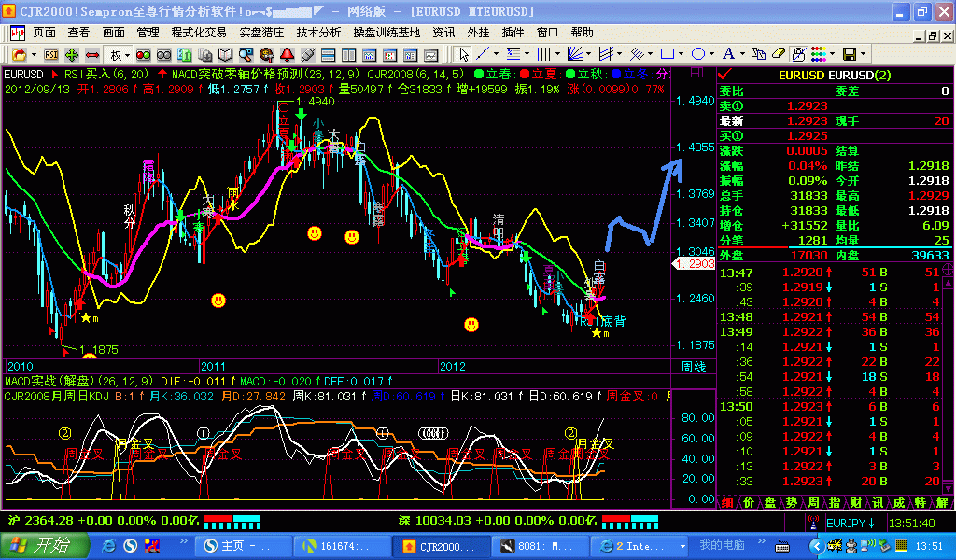Click the open book icon
956x560 pixels.
click(x=225, y=54)
